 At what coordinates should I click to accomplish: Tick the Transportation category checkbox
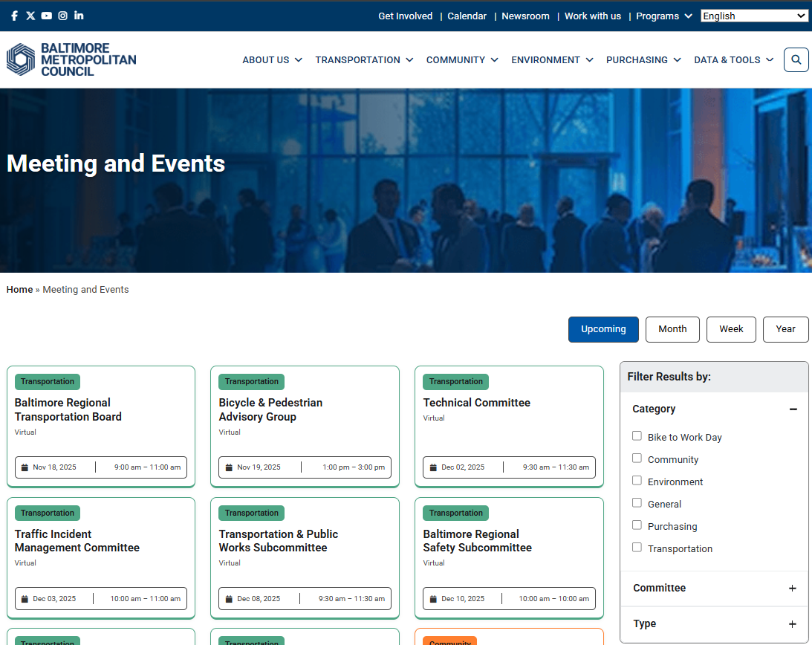point(637,548)
